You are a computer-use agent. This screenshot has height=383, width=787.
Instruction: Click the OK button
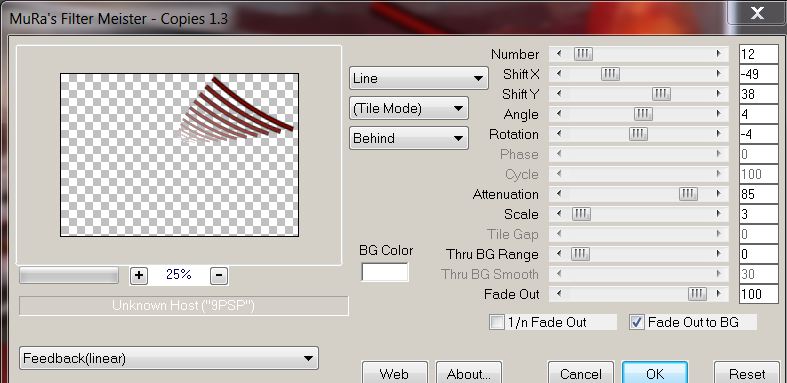click(654, 373)
